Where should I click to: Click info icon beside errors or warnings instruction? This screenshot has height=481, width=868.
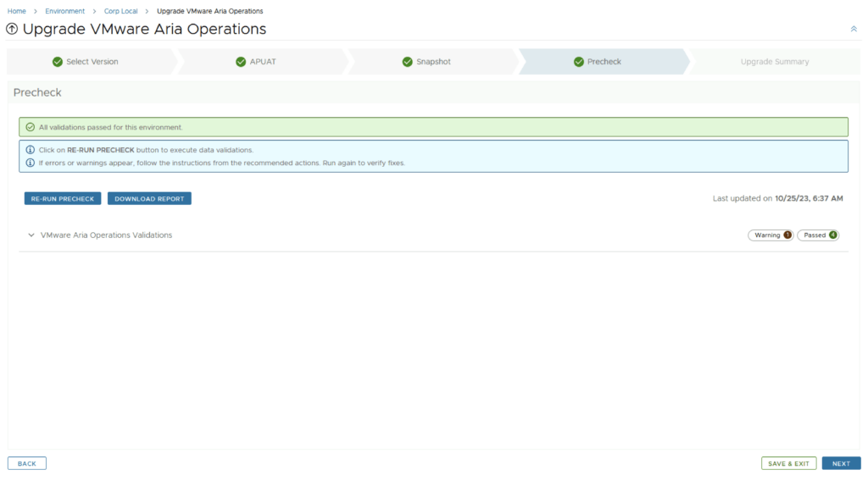[31, 163]
